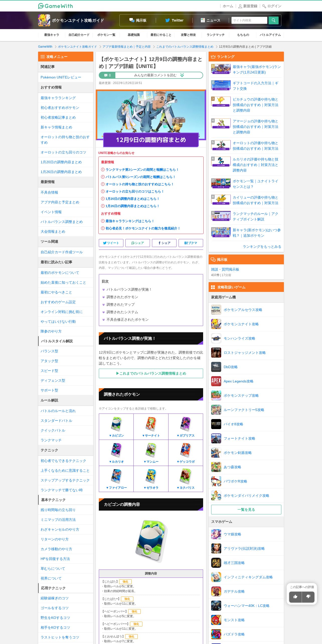The height and width of the screenshot is (644, 322).
Task: Click モンスト攻略 game icon
Action: pos(216,620)
